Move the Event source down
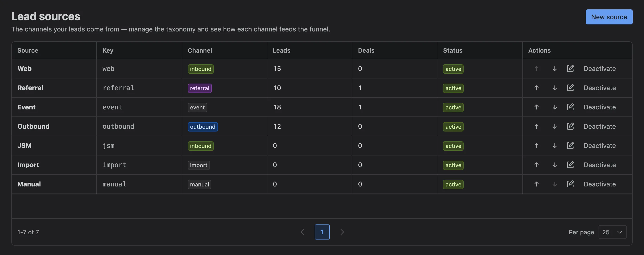644x255 pixels. 555,107
